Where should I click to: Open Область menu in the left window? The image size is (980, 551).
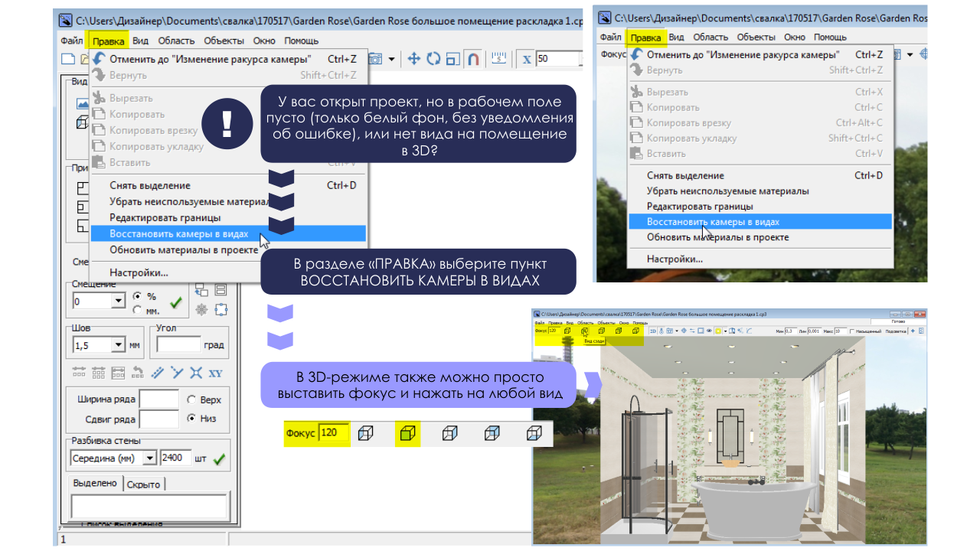coord(176,41)
